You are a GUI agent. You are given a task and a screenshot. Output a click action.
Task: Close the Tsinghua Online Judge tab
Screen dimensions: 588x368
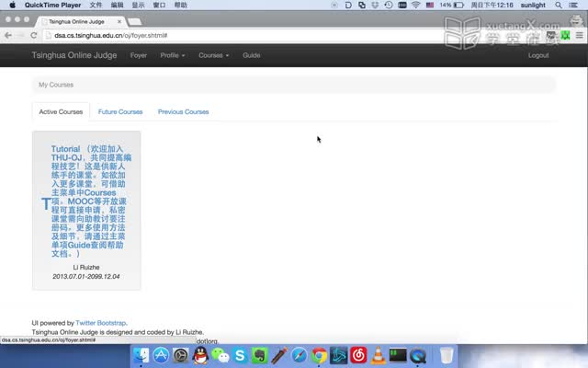[x=119, y=21]
